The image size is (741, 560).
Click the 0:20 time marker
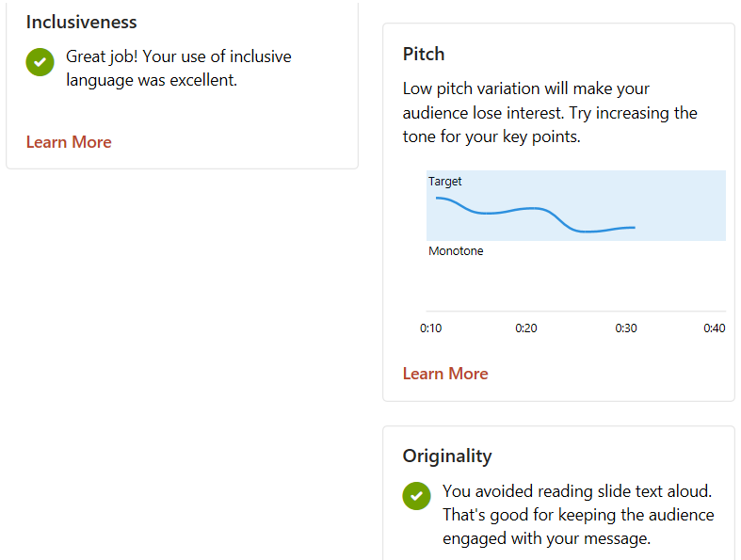[x=526, y=328]
